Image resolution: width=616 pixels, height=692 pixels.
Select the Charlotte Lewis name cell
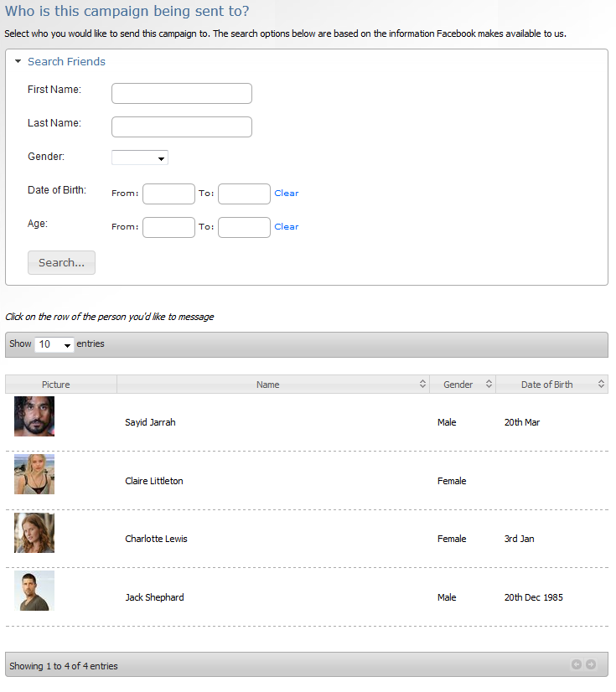tap(156, 539)
